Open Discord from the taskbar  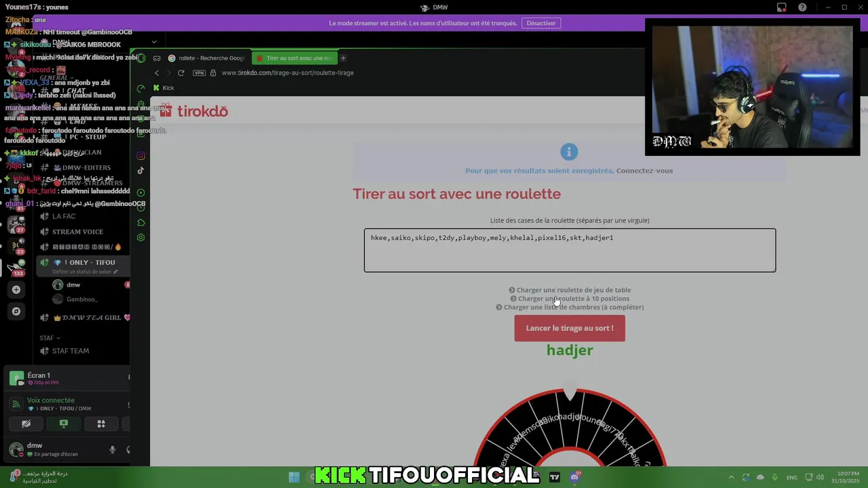(x=575, y=477)
